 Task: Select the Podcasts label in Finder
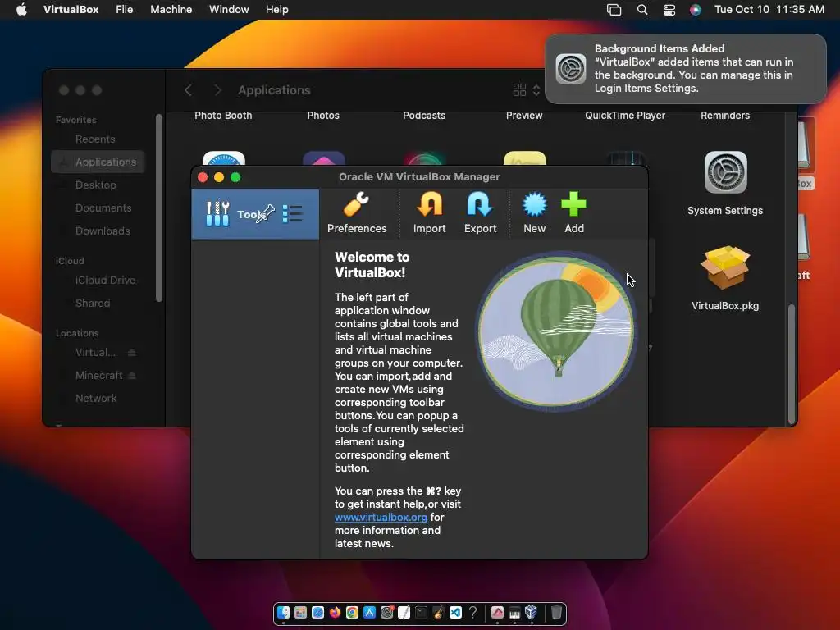coord(424,115)
